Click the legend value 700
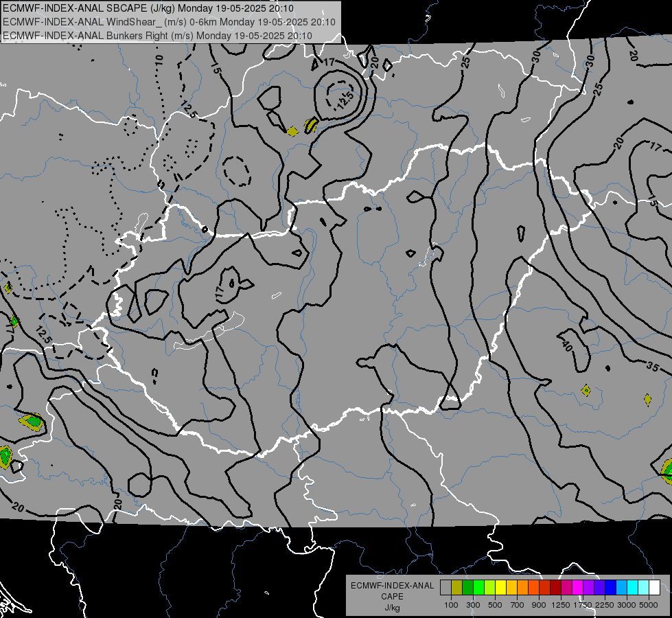 517,605
